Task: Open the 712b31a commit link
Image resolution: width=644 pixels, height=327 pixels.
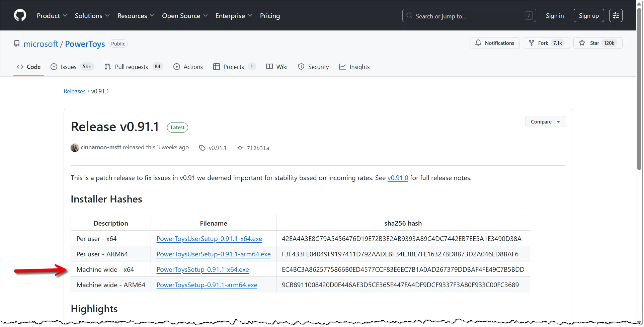Action: pyautogui.click(x=258, y=148)
